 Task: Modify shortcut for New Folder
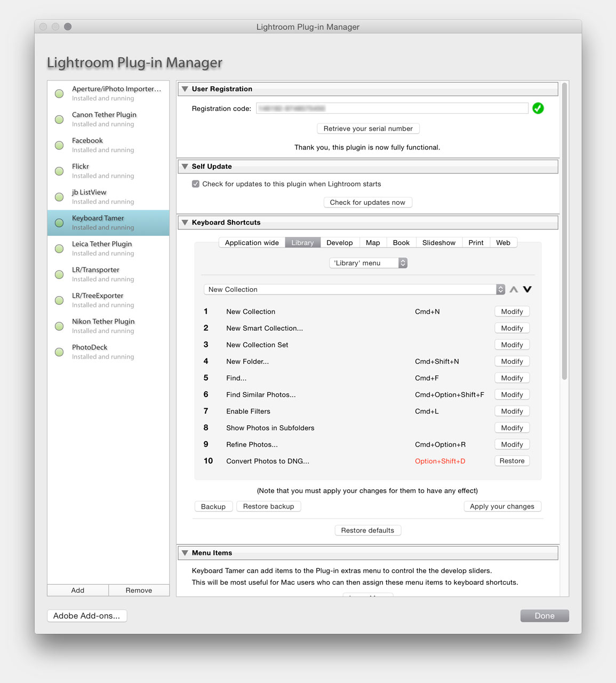[512, 361]
